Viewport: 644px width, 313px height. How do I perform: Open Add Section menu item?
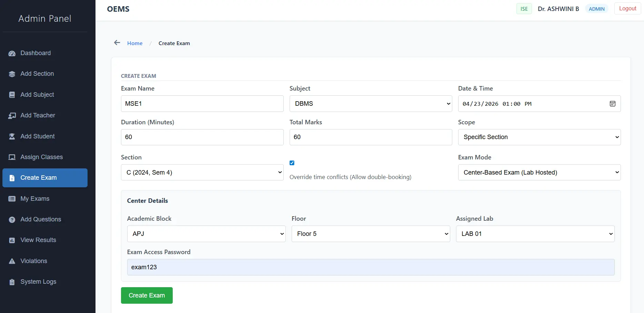(45, 74)
